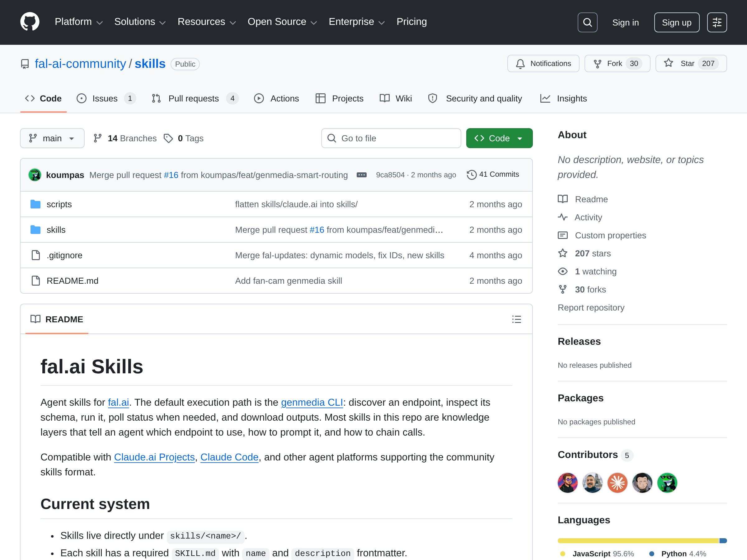This screenshot has width=747, height=560.
Task: Click the Sign in link
Action: 625,22
